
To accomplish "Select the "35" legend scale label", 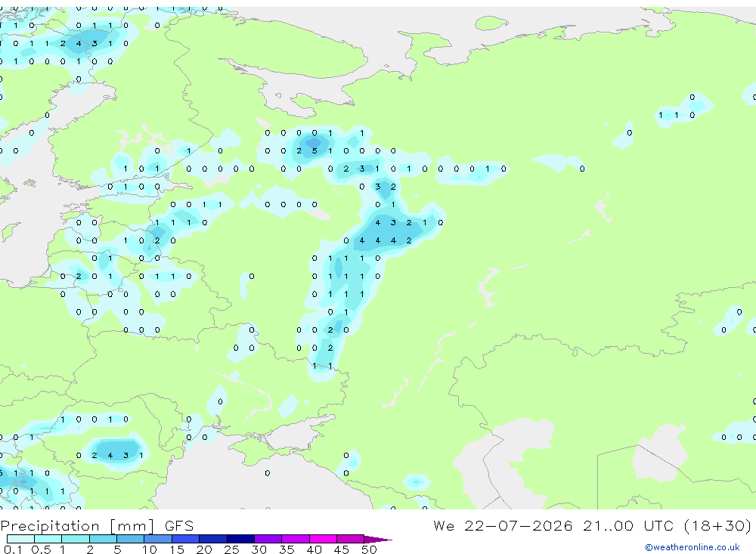I will tap(287, 549).
